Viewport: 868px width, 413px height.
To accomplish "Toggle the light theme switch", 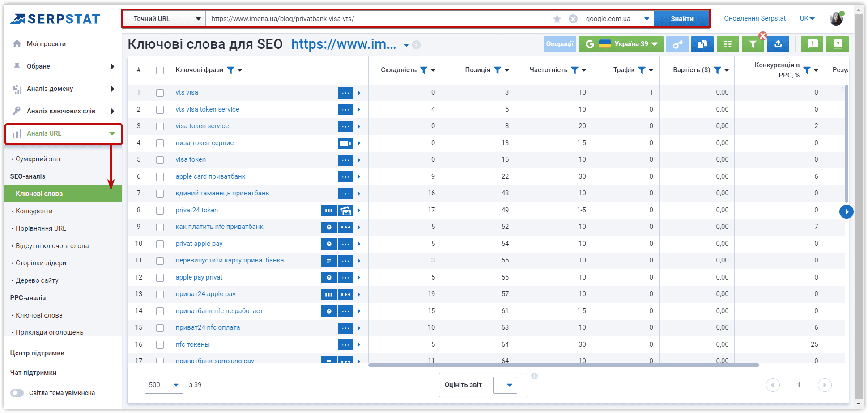I will click(x=17, y=393).
